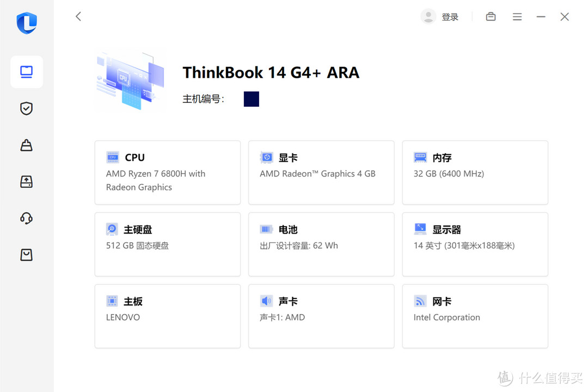Go back with the left arrow
588x392 pixels.
coord(78,16)
